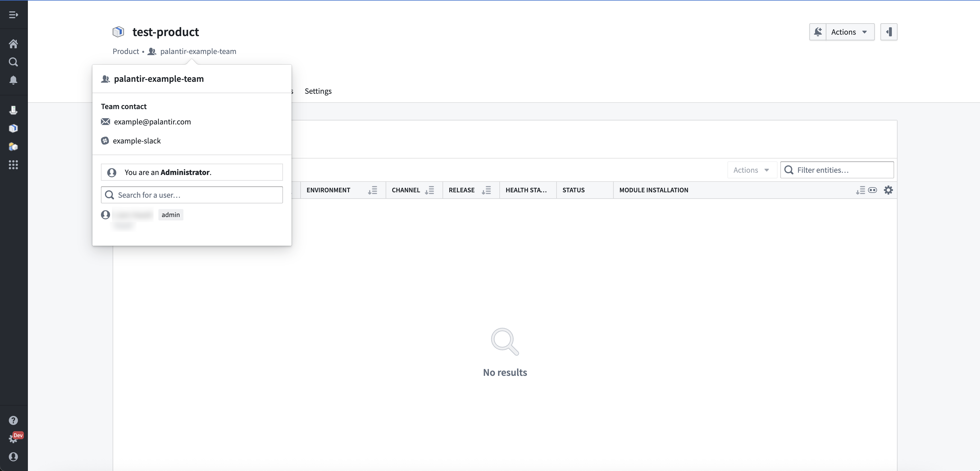The width and height of the screenshot is (980, 471).
Task: Open the notifications bell in sidebar
Action: [13, 80]
